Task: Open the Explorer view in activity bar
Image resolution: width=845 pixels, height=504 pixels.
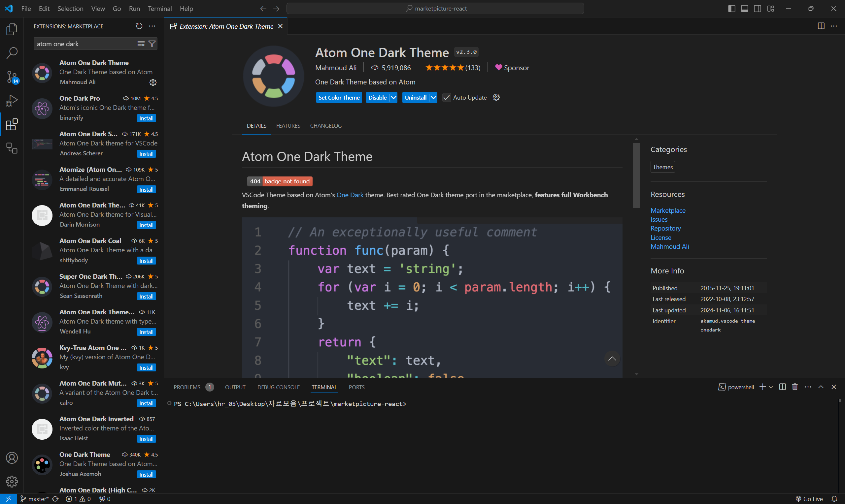Action: pos(12,29)
